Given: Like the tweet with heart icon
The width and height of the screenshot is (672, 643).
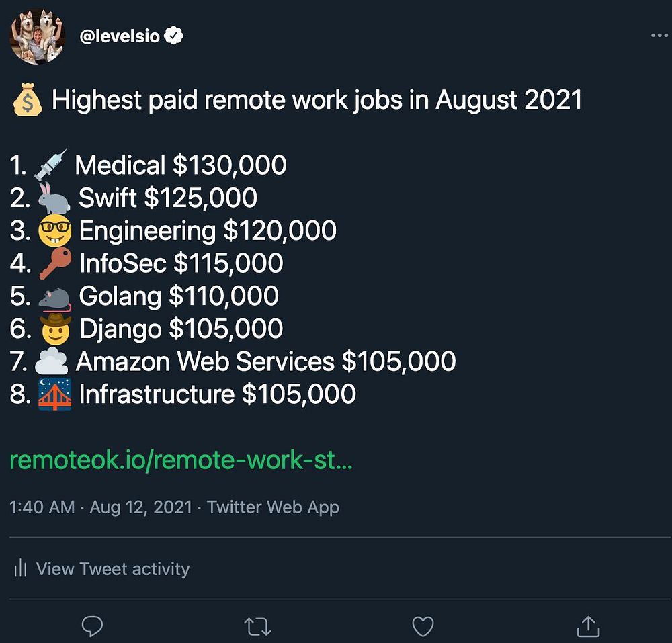Looking at the screenshot, I should click(423, 626).
